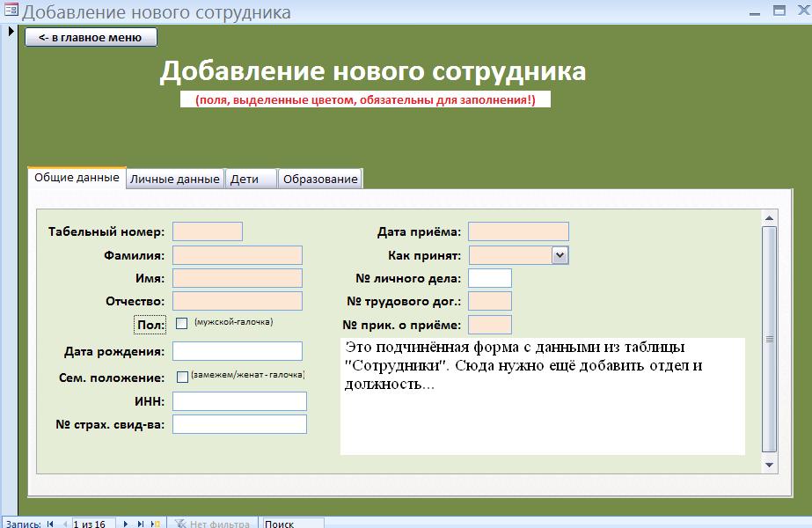This screenshot has width=812, height=528.
Task: Click the form icon in title bar
Action: tap(11, 10)
